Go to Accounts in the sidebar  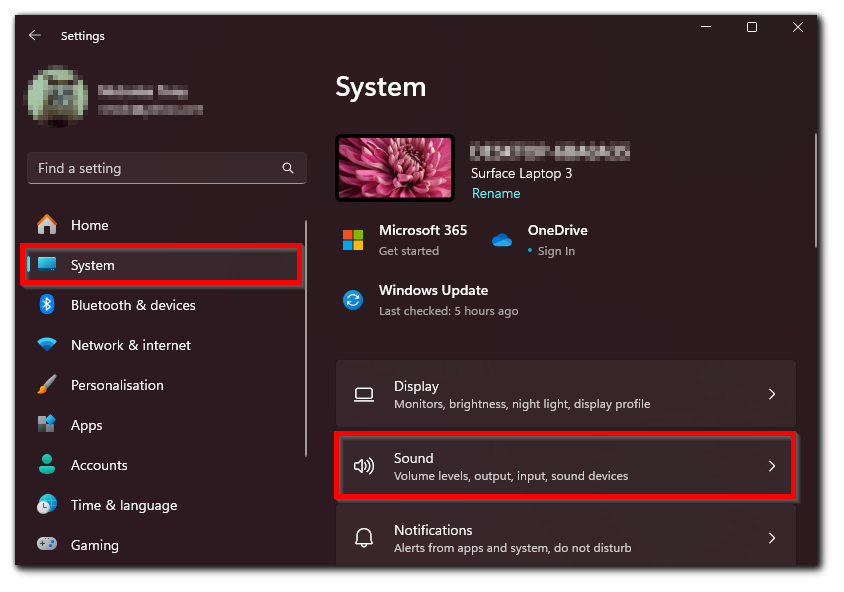tap(98, 465)
